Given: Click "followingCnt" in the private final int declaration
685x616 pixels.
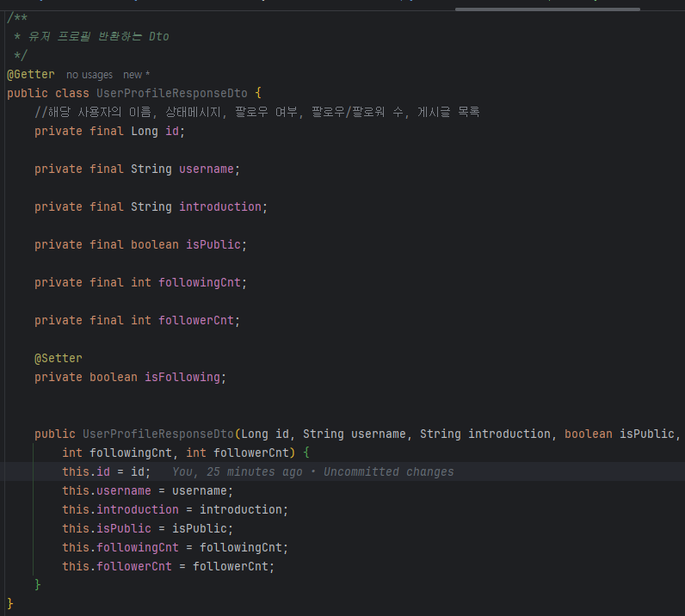Looking at the screenshot, I should (x=200, y=283).
